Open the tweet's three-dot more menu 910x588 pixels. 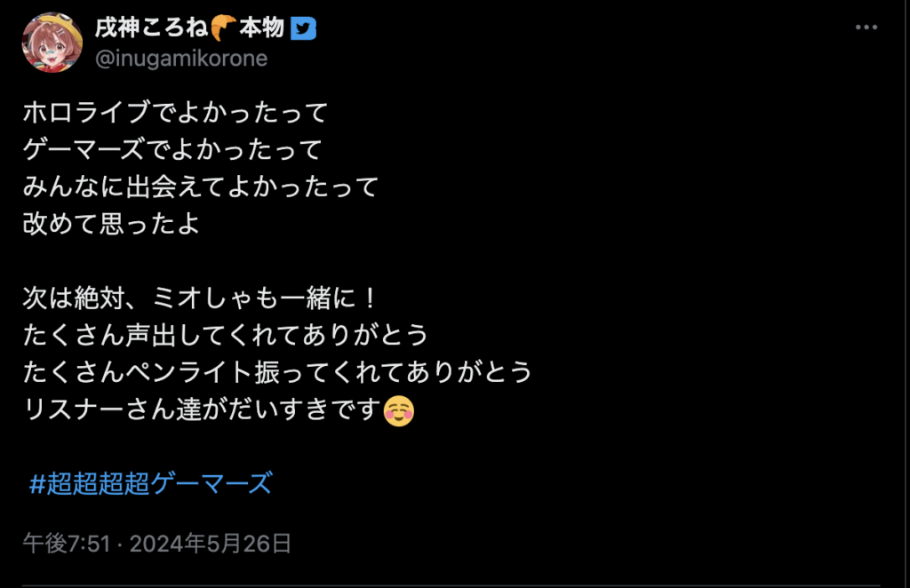click(x=866, y=28)
